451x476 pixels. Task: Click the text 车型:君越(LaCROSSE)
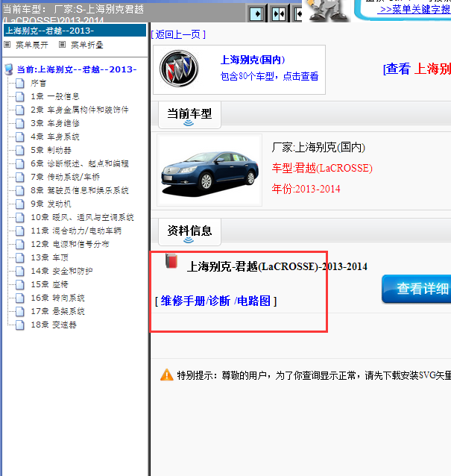(x=322, y=168)
